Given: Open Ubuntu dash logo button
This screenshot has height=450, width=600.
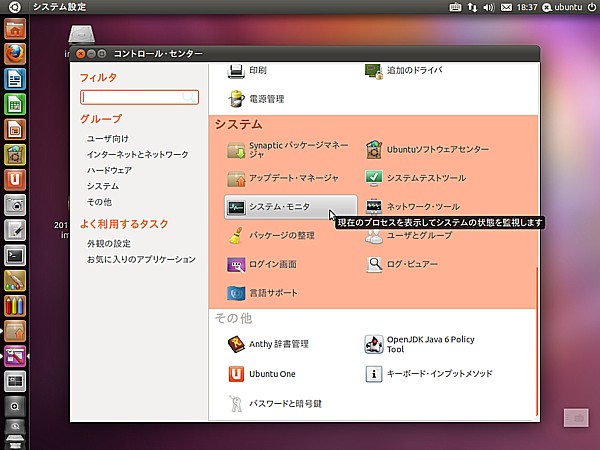Looking at the screenshot, I should click(15, 7).
